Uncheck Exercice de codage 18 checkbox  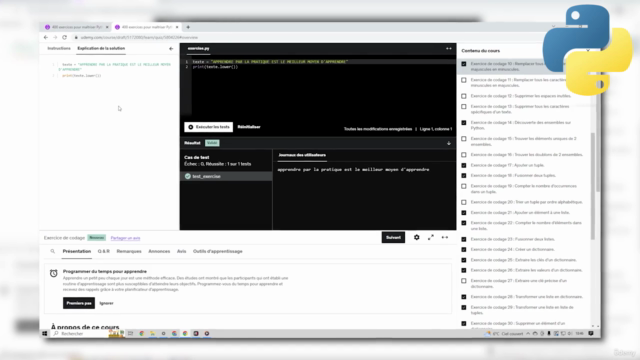[x=464, y=176]
